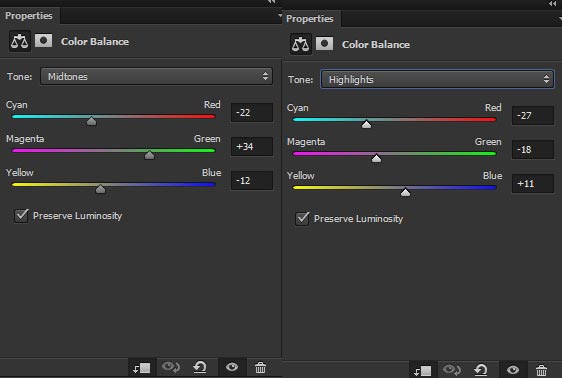Clip to layer in Midtones panel

pyautogui.click(x=142, y=368)
